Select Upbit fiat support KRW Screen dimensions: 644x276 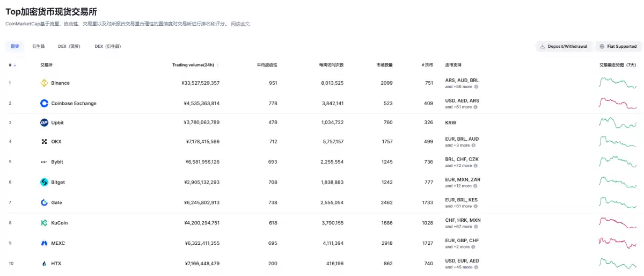[x=450, y=122]
